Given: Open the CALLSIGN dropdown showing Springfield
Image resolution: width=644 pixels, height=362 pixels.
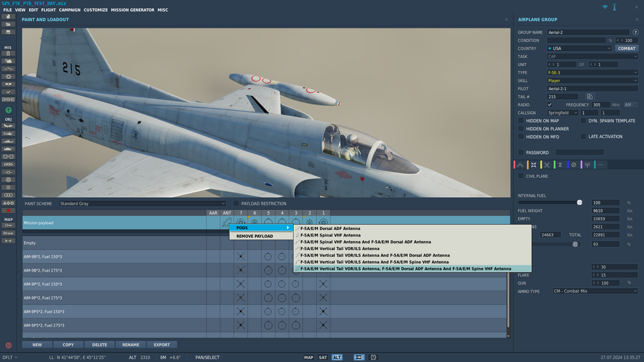Looking at the screenshot, I should pos(563,113).
